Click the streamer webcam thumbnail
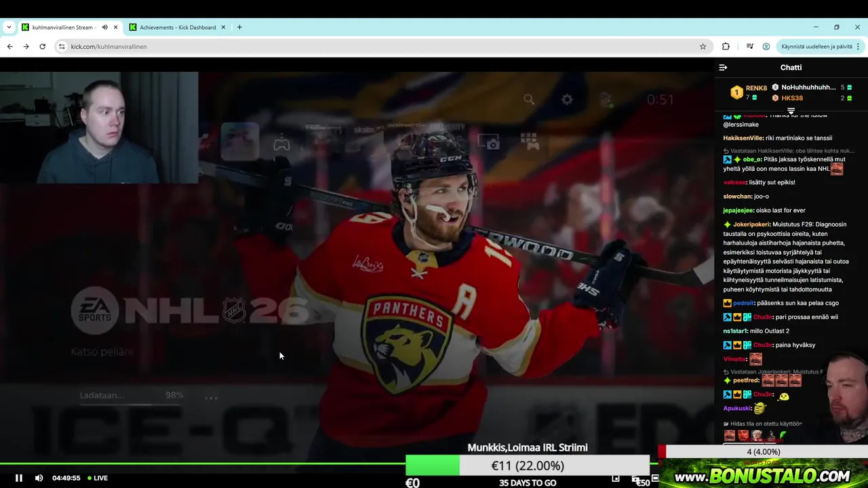The height and width of the screenshot is (488, 868). [x=99, y=127]
